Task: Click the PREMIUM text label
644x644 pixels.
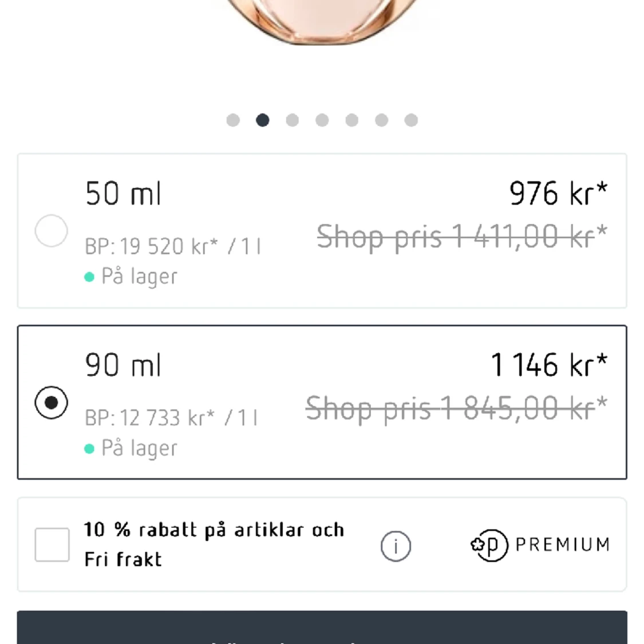Action: pos(563,544)
